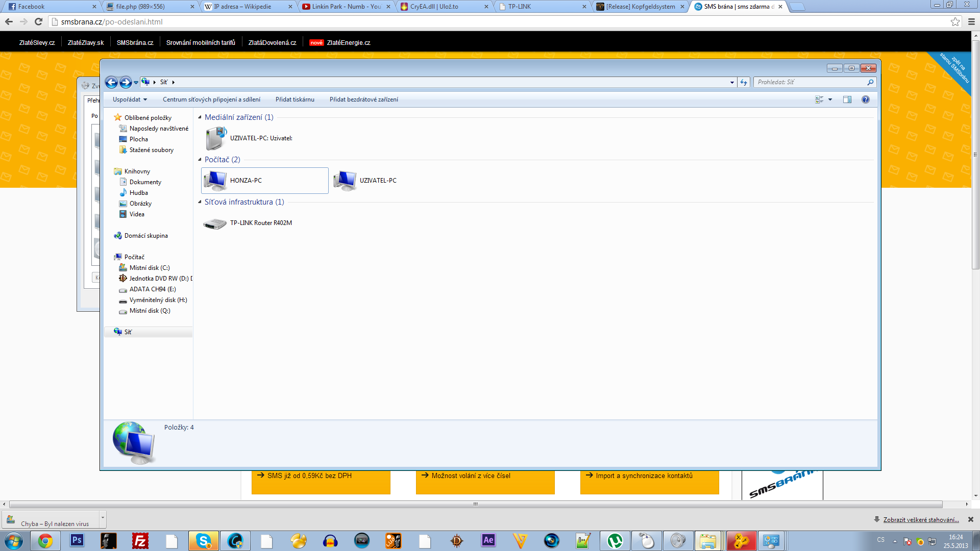
Task: Expand the address bar history dropdown
Action: (x=732, y=82)
